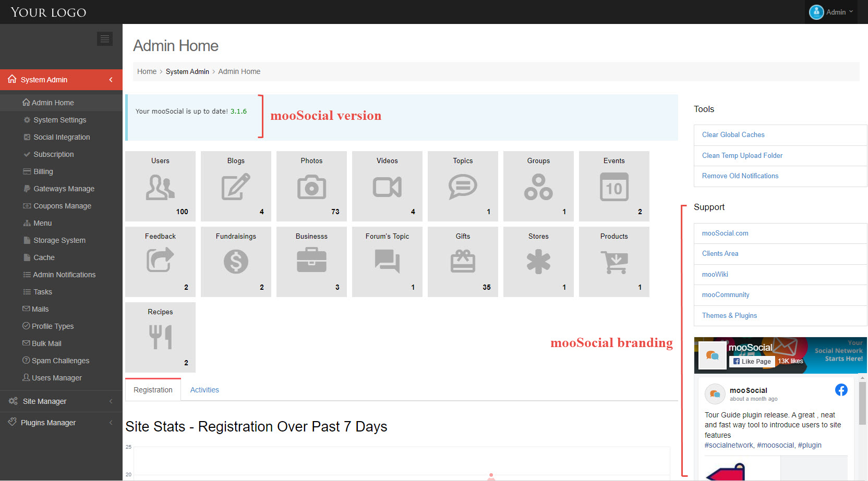Expand the Site Manager section chevron
Image resolution: width=868 pixels, height=481 pixels.
point(111,401)
